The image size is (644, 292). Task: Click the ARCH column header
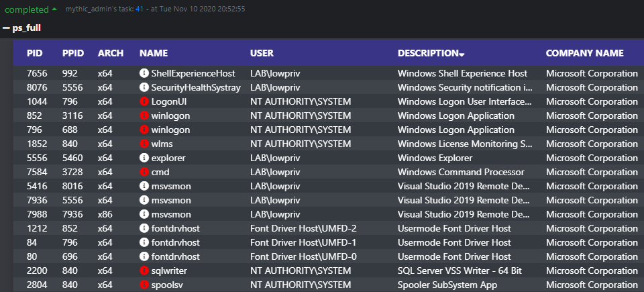(111, 53)
